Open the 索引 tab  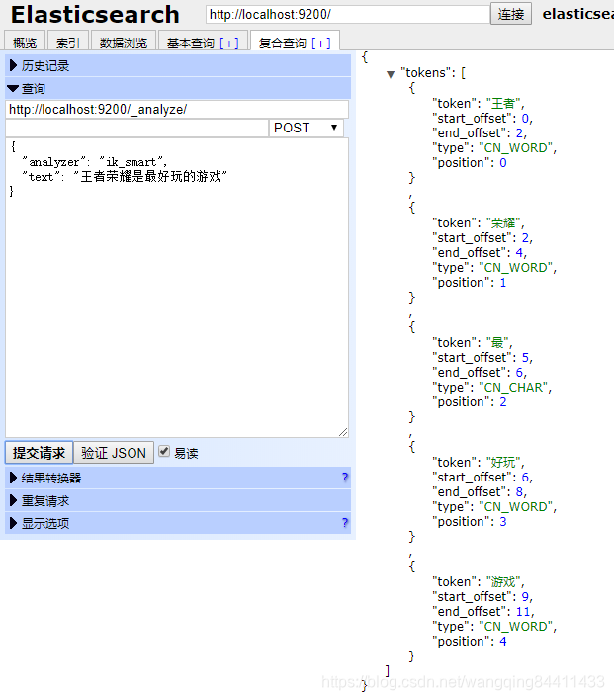68,43
